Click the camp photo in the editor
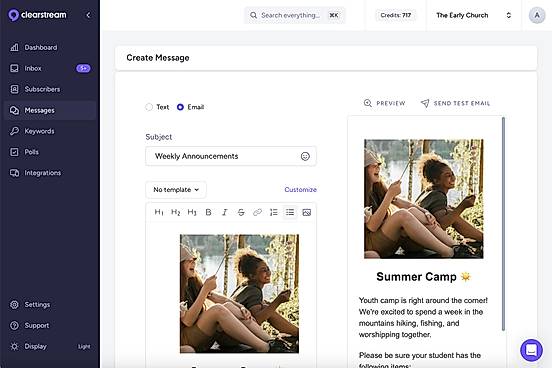 (x=239, y=294)
